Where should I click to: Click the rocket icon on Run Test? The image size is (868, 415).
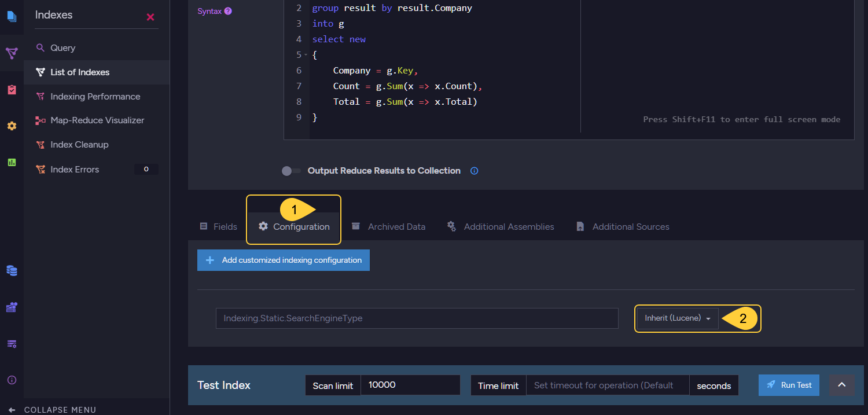click(x=771, y=385)
